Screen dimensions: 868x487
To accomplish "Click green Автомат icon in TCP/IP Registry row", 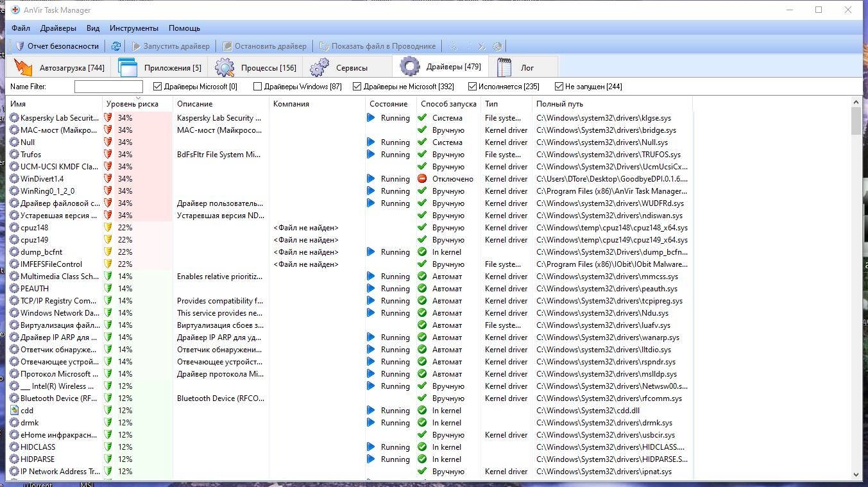I will pyautogui.click(x=422, y=301).
